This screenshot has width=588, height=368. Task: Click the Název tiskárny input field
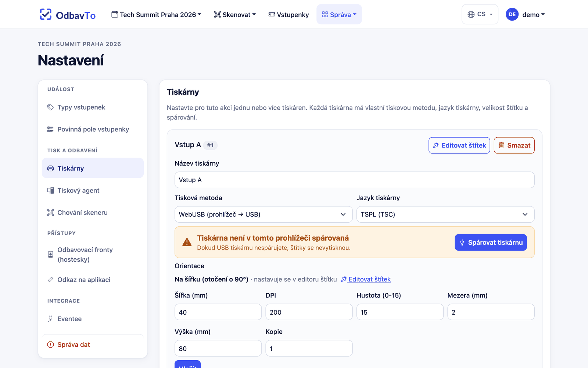pyautogui.click(x=355, y=180)
